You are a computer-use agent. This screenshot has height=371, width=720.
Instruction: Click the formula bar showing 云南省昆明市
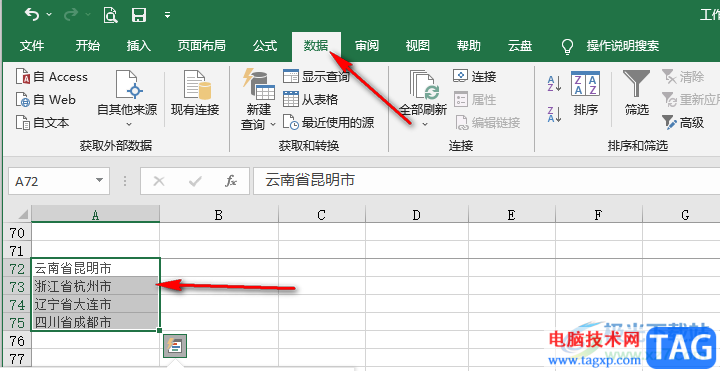(486, 180)
